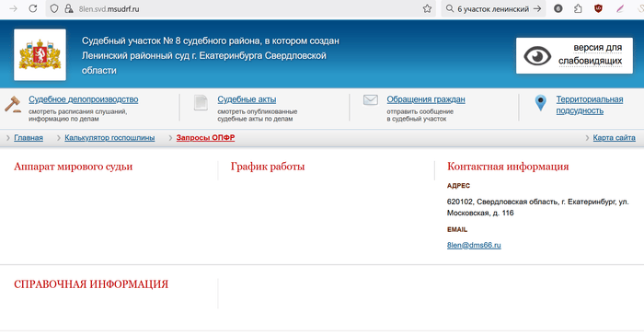Viewport: 644px width, 335px height.
Task: Open Запросы ОПФР menu item
Action: point(205,138)
